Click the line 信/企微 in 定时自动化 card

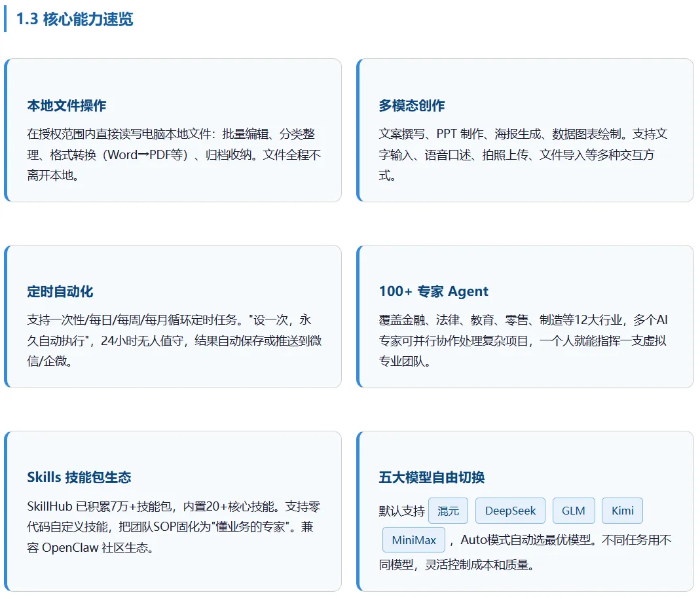(50, 361)
